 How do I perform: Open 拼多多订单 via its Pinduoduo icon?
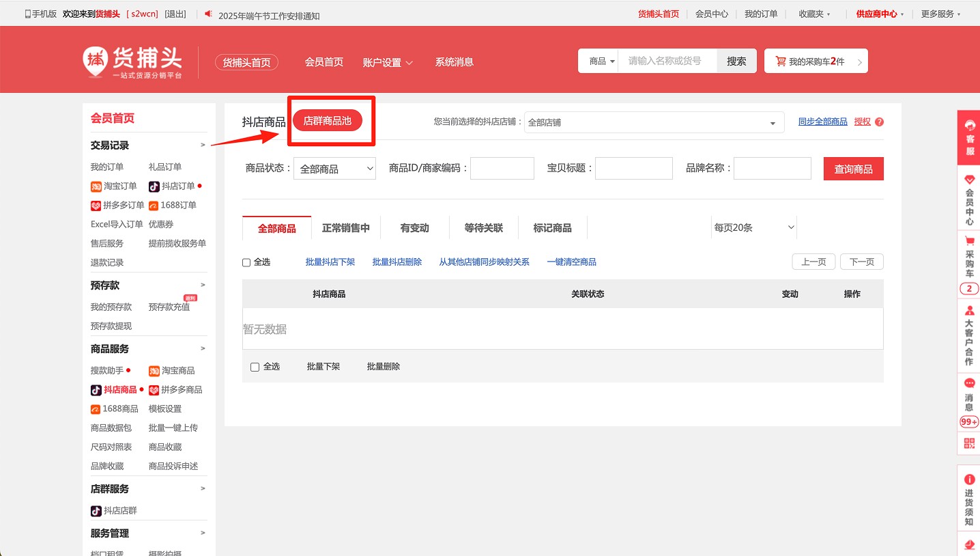[x=96, y=206]
